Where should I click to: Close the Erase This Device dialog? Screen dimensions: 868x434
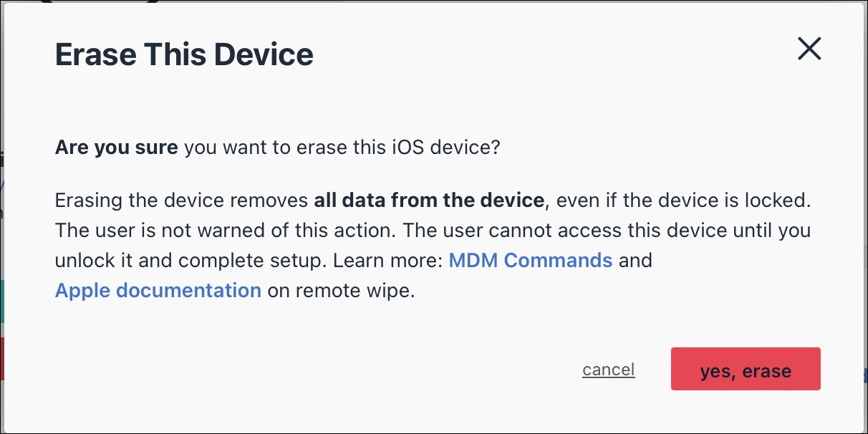point(809,49)
